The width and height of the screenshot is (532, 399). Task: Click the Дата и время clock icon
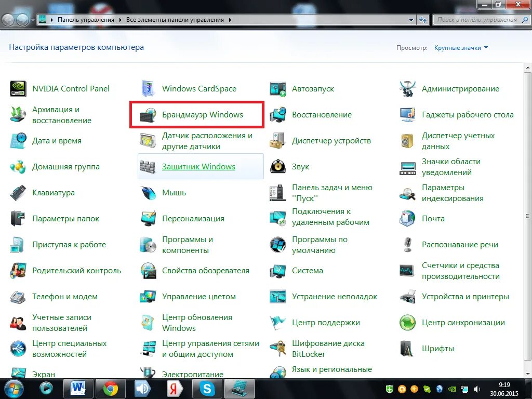[x=18, y=141]
